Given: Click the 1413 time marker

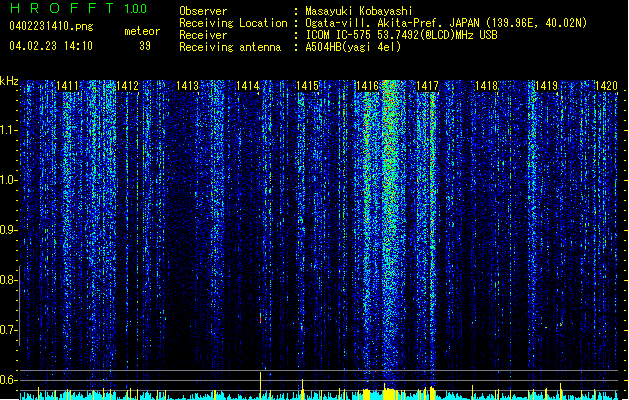Looking at the screenshot, I should 187,86.
